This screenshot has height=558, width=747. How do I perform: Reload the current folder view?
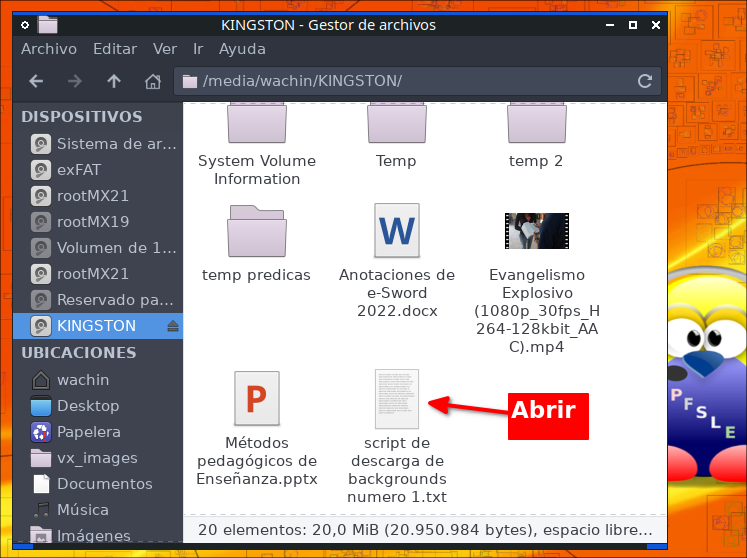point(645,81)
